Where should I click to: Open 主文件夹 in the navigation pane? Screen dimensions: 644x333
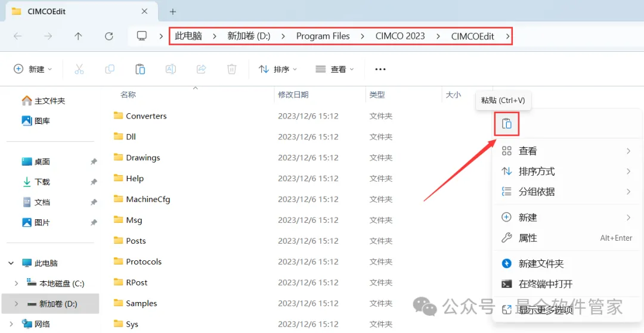(44, 101)
